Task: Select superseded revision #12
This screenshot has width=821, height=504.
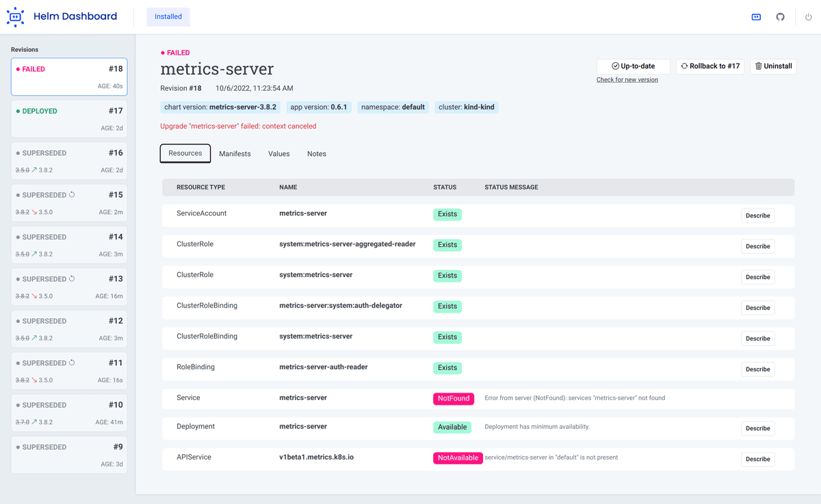Action: (69, 329)
